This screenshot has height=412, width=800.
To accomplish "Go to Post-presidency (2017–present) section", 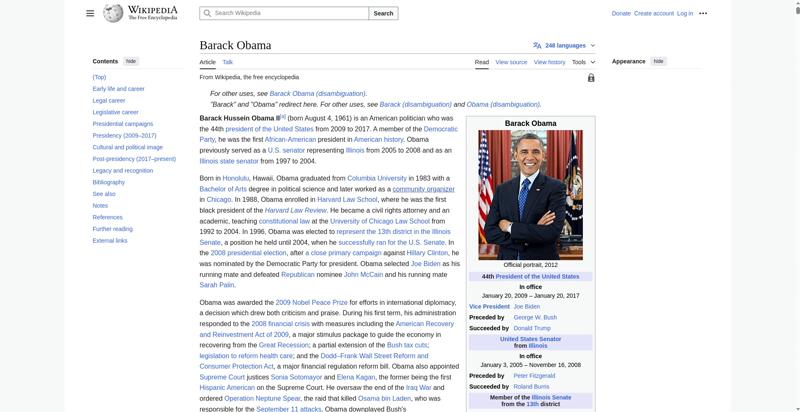I will click(x=134, y=159).
